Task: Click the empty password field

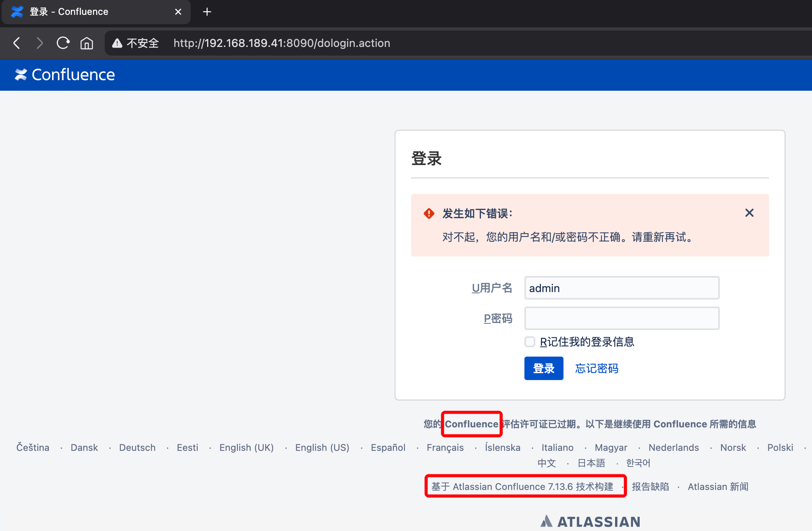Action: click(x=621, y=318)
